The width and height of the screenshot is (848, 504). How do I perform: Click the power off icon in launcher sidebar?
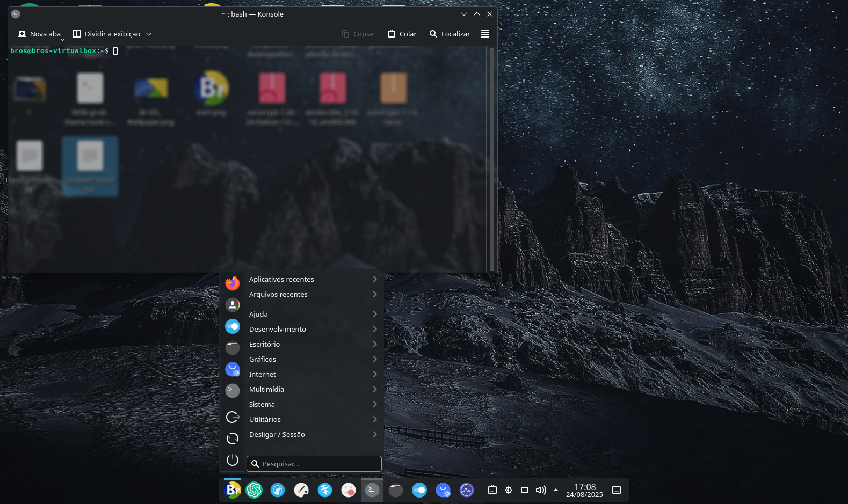233,460
